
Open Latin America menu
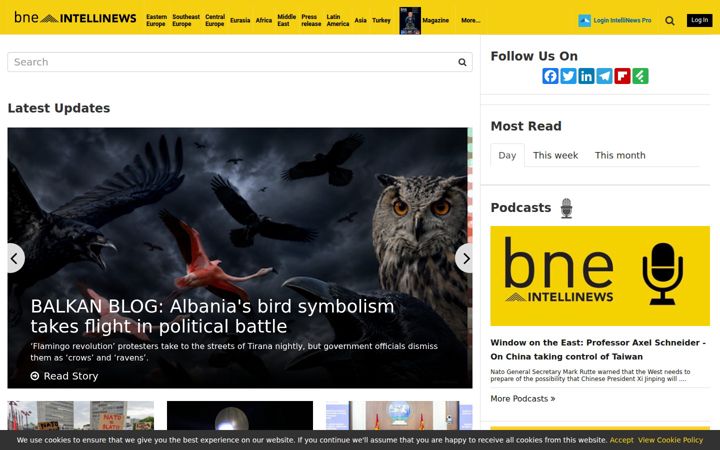coord(338,20)
